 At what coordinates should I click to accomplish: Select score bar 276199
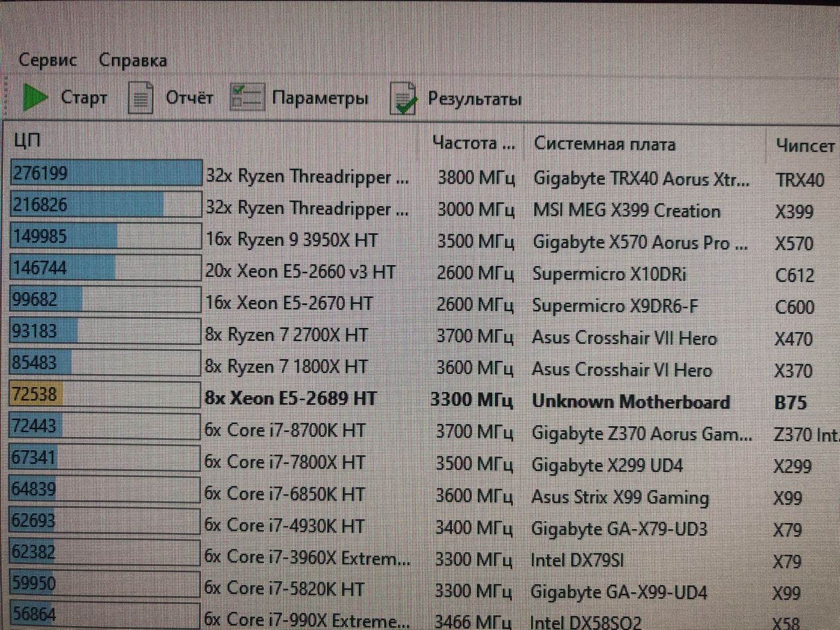106,173
